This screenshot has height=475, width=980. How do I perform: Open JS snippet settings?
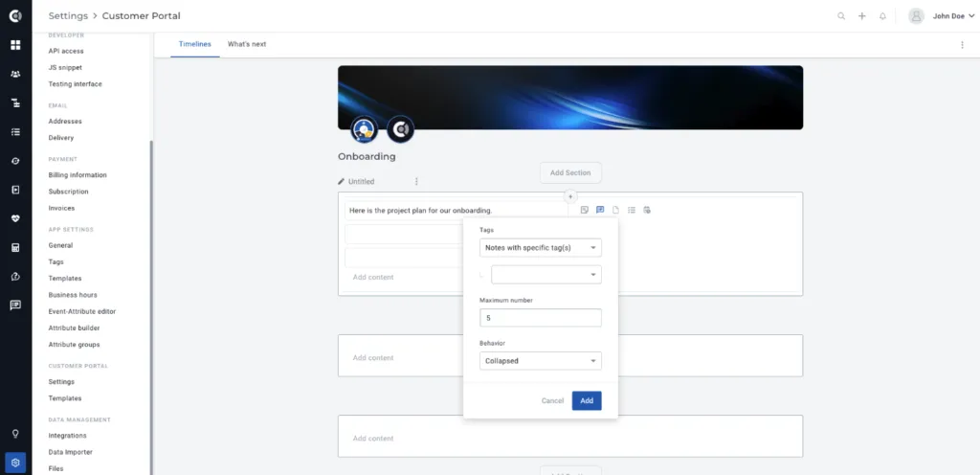point(65,67)
